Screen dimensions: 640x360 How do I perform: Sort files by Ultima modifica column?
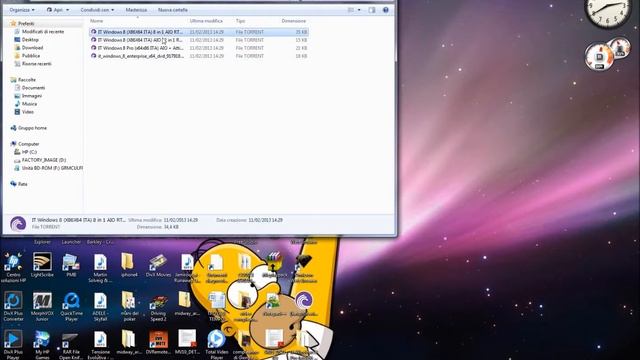(206, 21)
